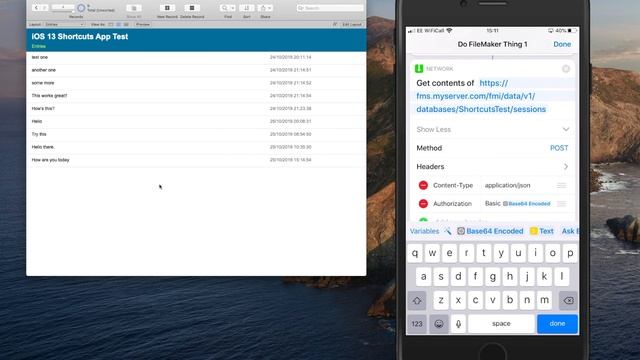Tap the m key on keyboard
Viewport: 640px width, 360px height.
click(x=544, y=300)
